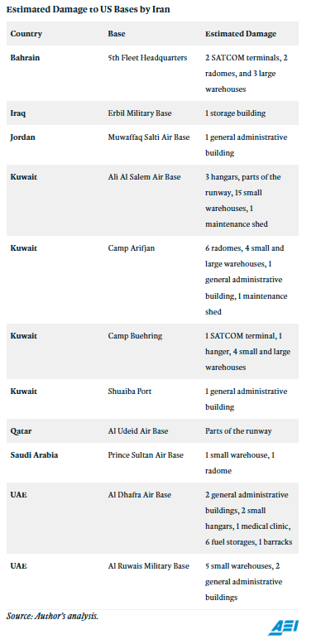This screenshot has width=321, height=644.
Task: Select the Muwaffaq Salti Air Base cell
Action: point(149,137)
